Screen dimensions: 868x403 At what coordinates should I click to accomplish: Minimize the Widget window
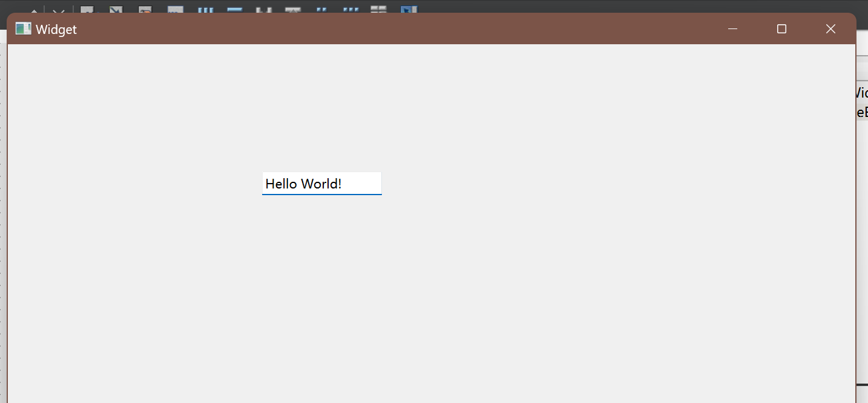tap(732, 28)
